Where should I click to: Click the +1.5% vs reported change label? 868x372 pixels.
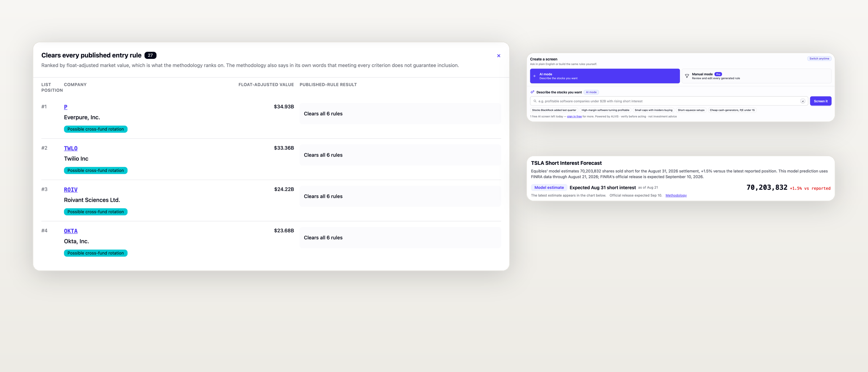click(810, 188)
